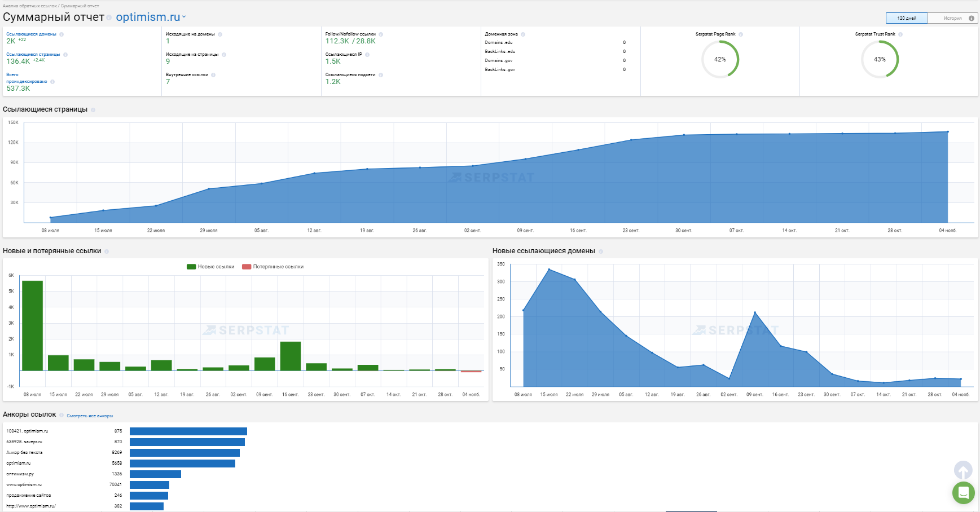
Task: Open info tooltip for Внутренние ссылки
Action: pyautogui.click(x=213, y=75)
